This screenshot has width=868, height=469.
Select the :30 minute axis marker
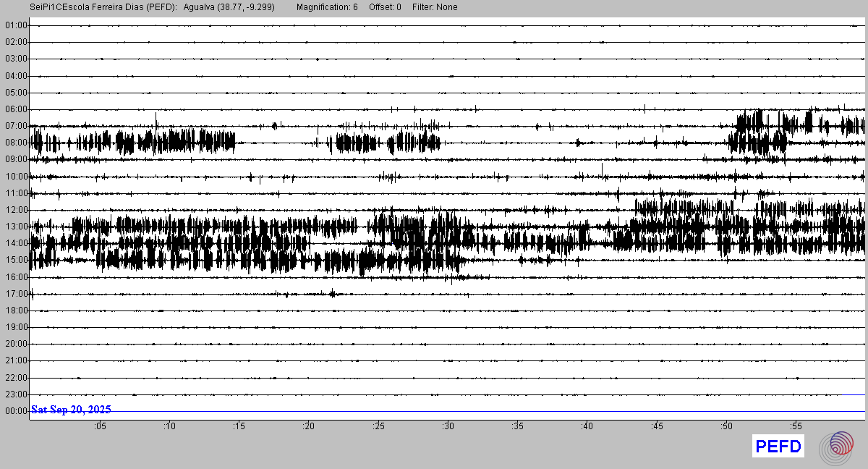[448, 426]
